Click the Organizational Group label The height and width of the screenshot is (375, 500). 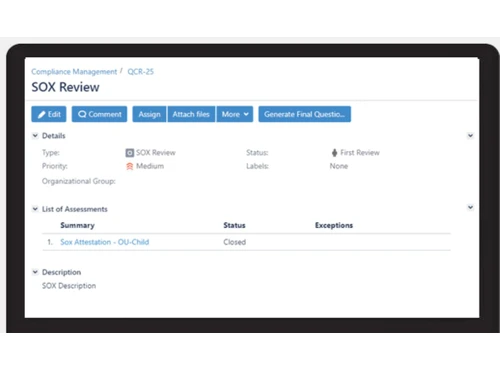(x=79, y=181)
